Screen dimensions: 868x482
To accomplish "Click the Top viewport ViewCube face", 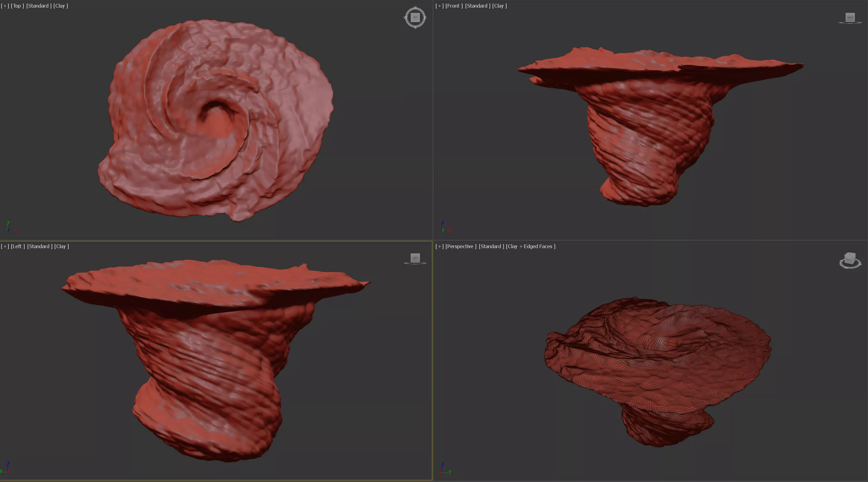I will pos(415,17).
